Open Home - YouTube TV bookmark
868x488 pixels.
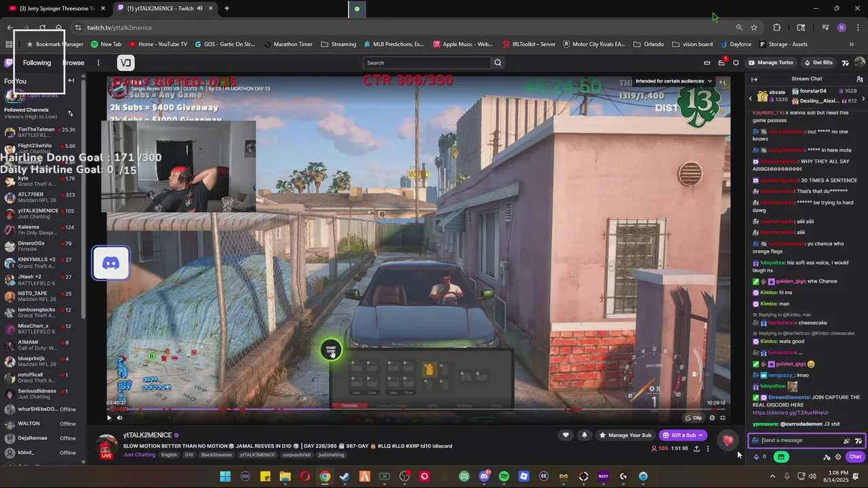pos(158,44)
